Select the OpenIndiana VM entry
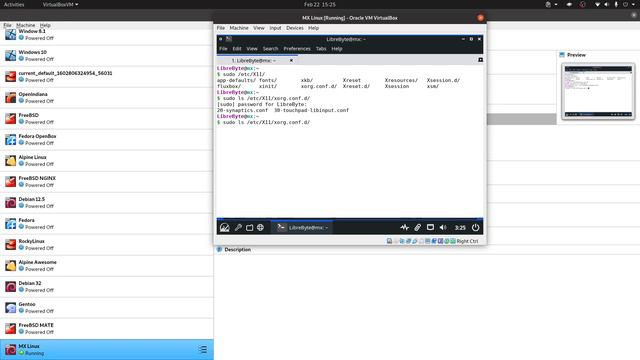 [x=107, y=98]
